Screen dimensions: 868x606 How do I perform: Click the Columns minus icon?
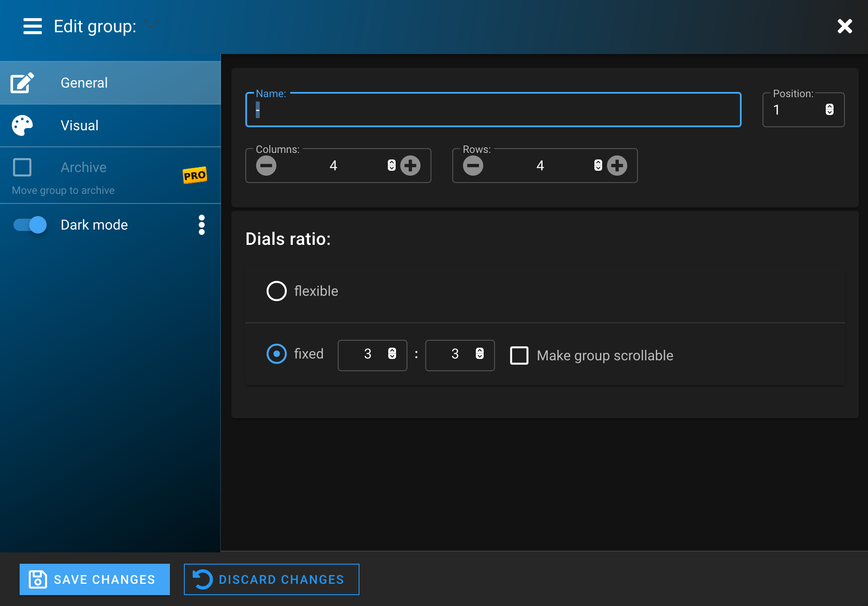click(266, 166)
